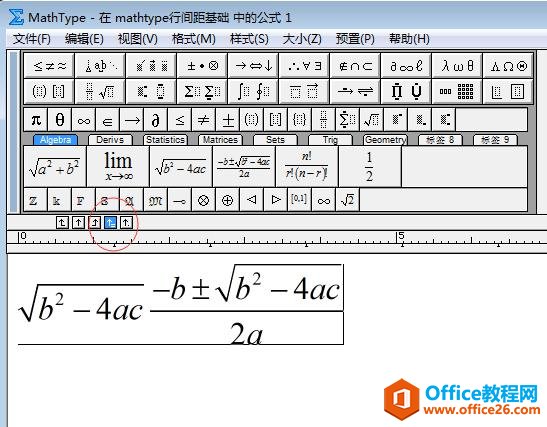This screenshot has width=547, height=427.
Task: Open the 格式(M) menu
Action: pyautogui.click(x=194, y=38)
